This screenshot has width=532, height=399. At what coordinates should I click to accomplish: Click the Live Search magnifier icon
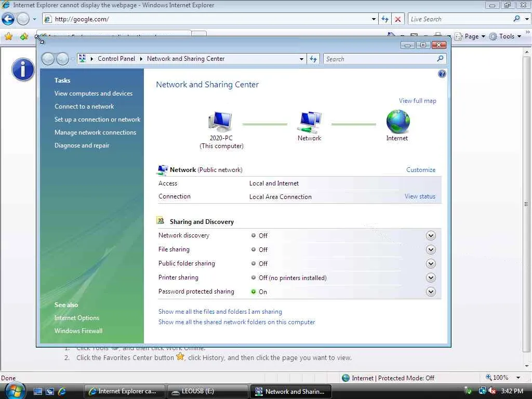click(x=517, y=19)
